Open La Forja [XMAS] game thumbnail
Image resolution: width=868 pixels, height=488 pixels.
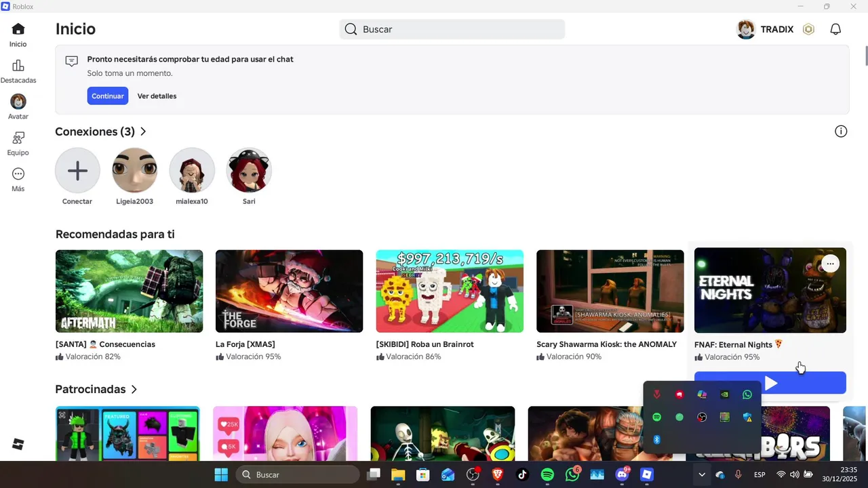(x=289, y=291)
